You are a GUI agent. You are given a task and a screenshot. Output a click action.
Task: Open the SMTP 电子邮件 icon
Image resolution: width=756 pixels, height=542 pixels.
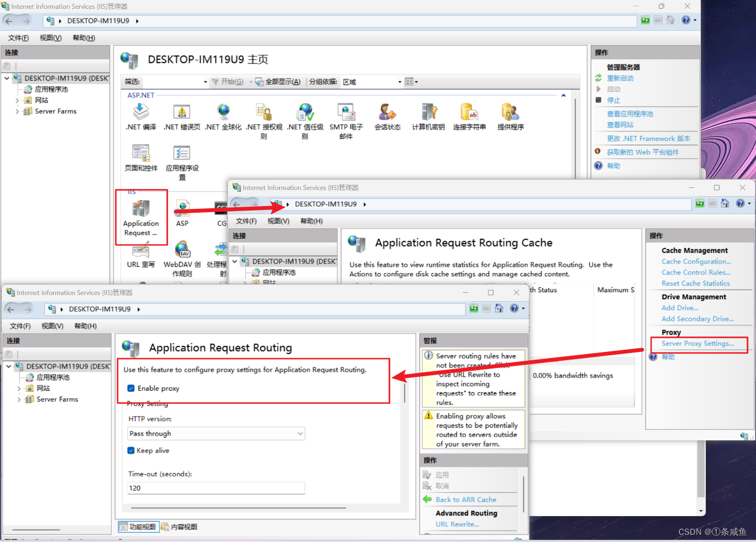(346, 112)
